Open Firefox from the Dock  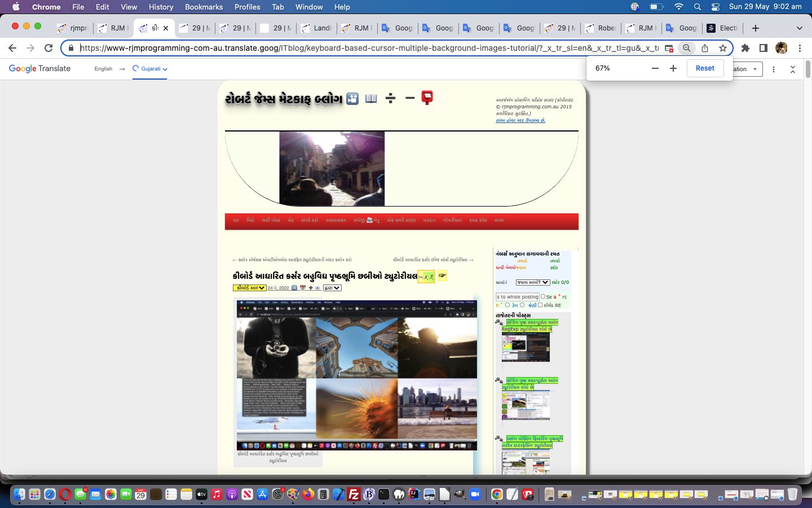pos(308,494)
